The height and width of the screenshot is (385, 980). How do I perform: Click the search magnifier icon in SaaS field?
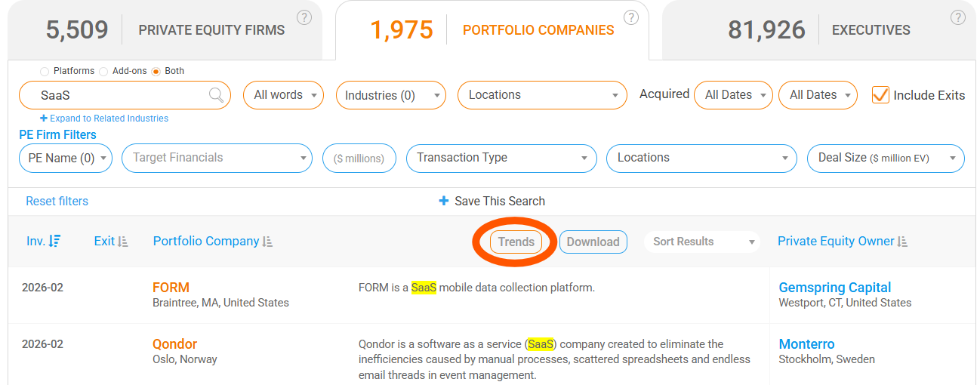[216, 95]
